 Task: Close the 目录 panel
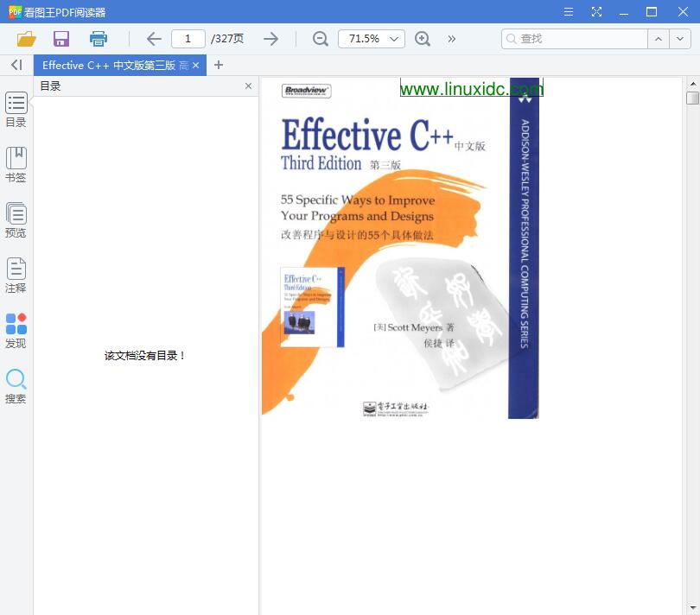pyautogui.click(x=248, y=86)
